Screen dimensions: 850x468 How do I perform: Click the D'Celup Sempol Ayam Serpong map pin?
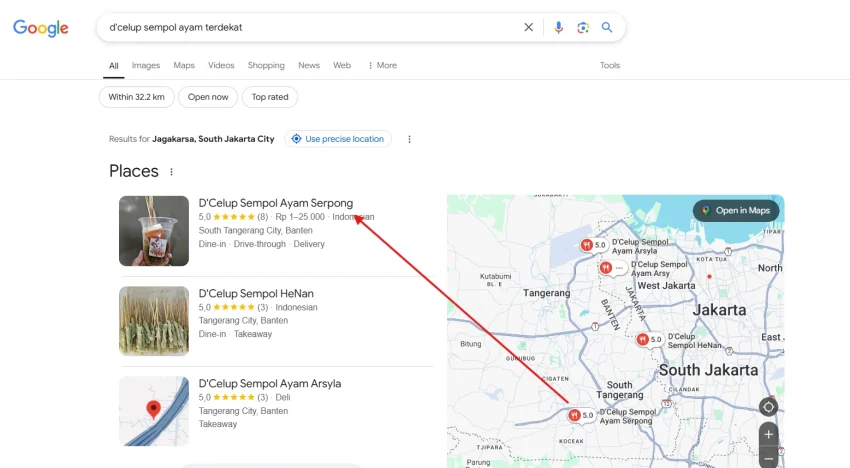pyautogui.click(x=574, y=414)
